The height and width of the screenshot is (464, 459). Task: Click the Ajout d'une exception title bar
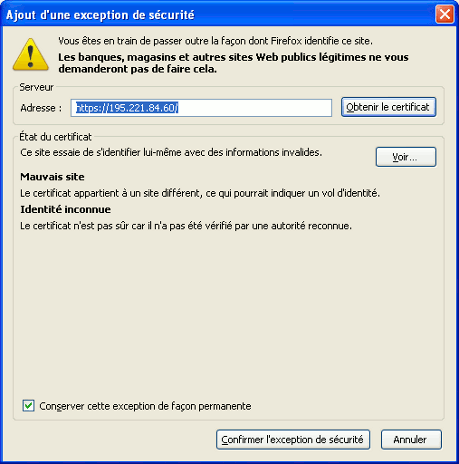click(217, 15)
